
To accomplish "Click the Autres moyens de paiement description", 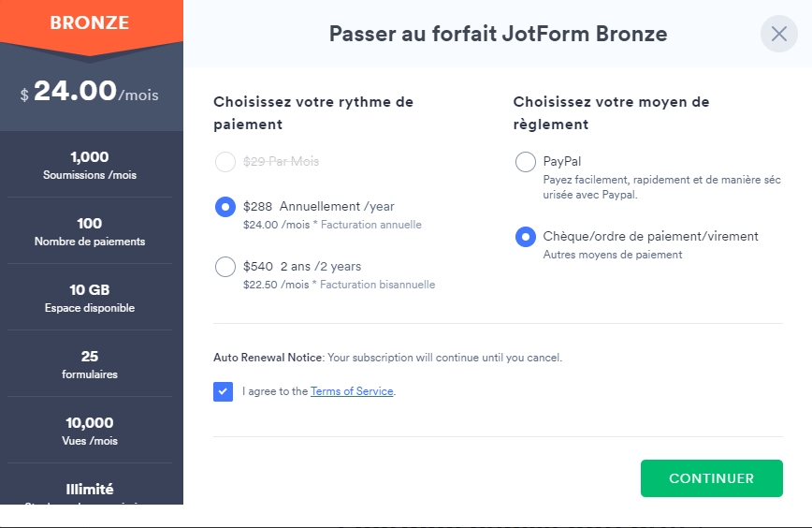I will pos(613,255).
